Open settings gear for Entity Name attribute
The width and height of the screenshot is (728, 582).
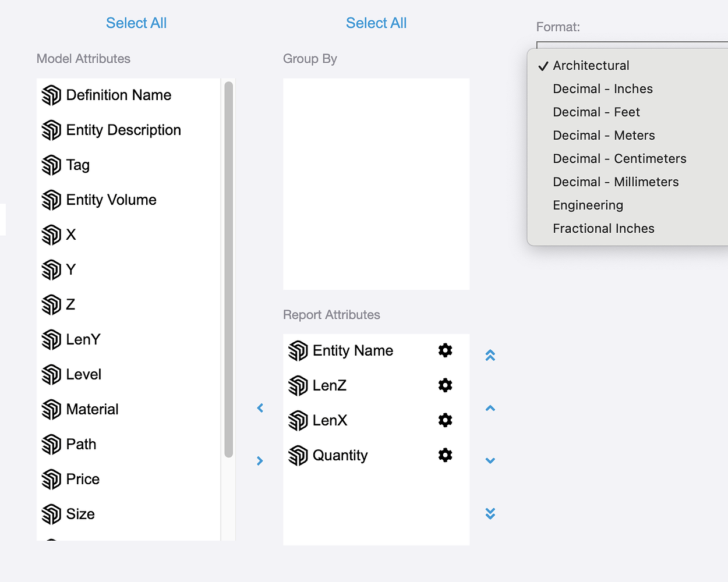[445, 350]
